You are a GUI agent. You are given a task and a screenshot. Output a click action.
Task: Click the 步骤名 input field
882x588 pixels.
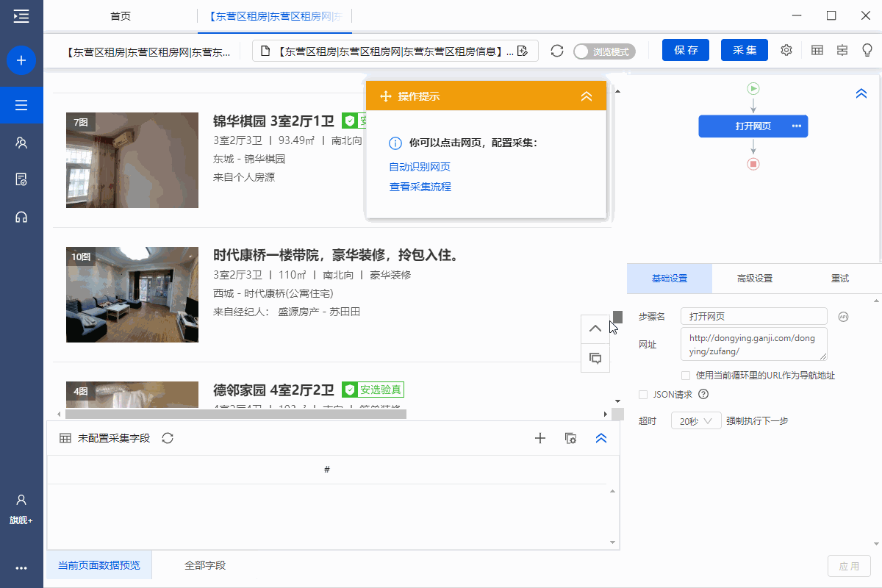tap(753, 316)
